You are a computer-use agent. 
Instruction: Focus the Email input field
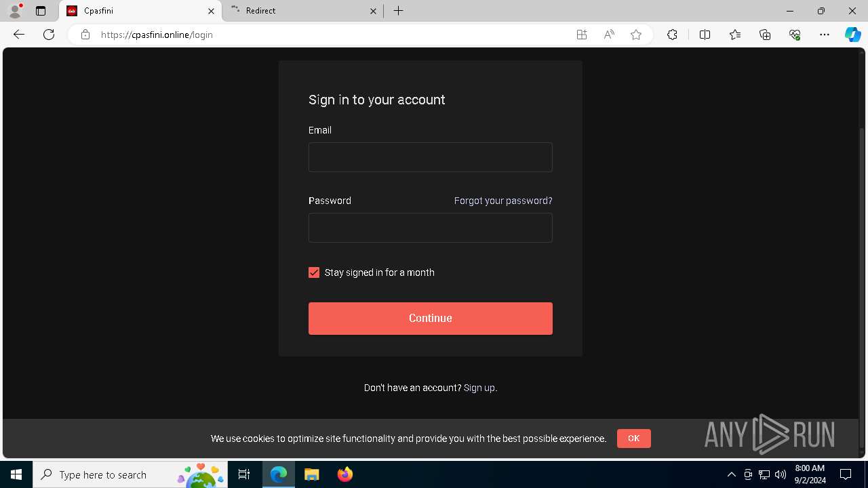point(431,157)
